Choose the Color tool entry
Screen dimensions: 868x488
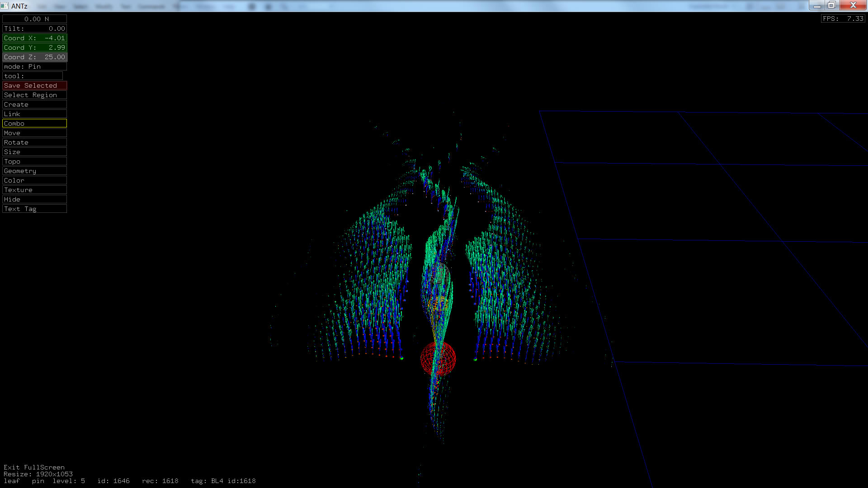click(34, 180)
